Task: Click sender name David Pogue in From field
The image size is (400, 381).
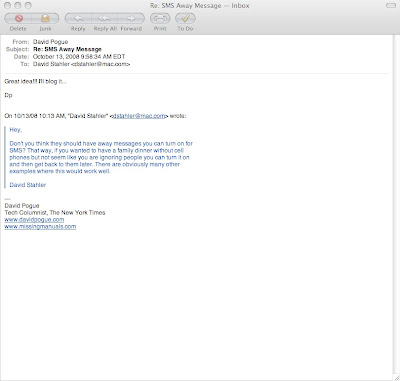Action: [50, 42]
